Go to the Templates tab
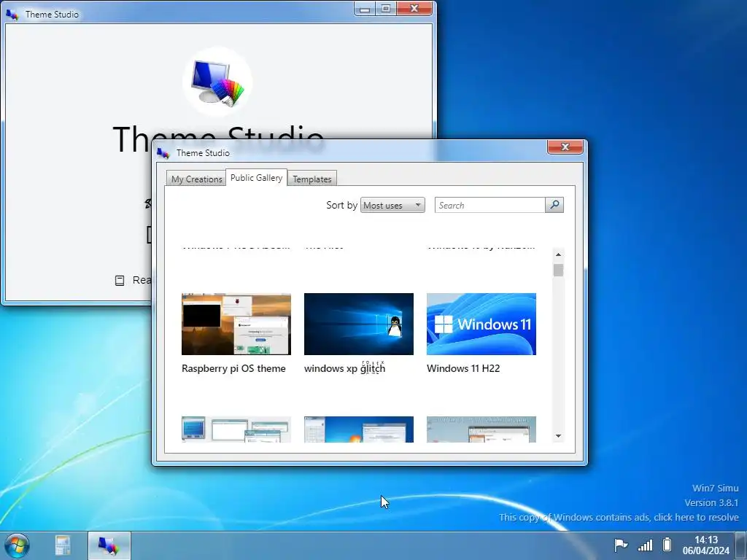 coord(312,179)
